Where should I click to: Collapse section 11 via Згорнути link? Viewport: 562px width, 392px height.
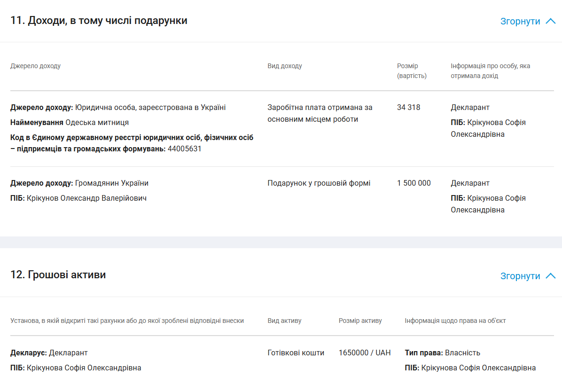pyautogui.click(x=520, y=22)
